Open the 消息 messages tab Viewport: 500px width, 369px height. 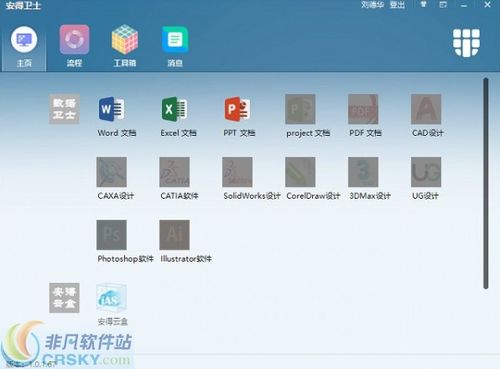tap(175, 46)
